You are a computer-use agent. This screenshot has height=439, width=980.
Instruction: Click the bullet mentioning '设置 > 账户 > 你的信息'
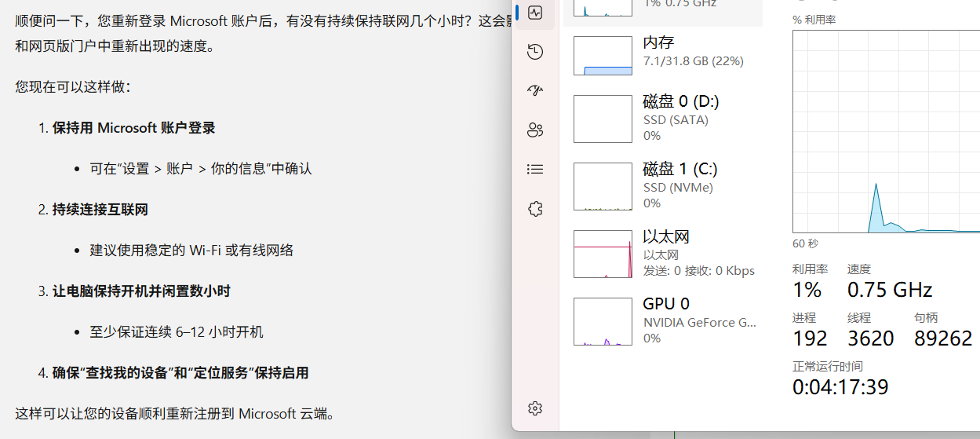201,169
